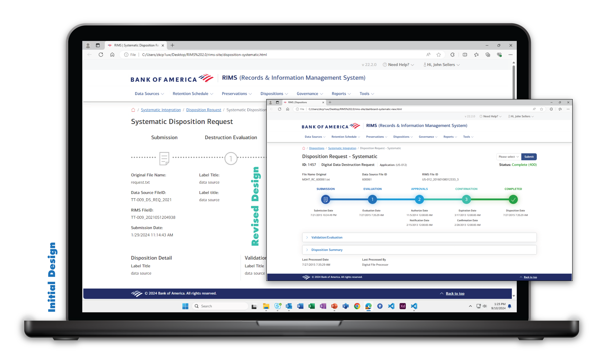The image size is (601, 364).
Task: Click the home icon in the front window breadcrumb
Action: tap(304, 148)
